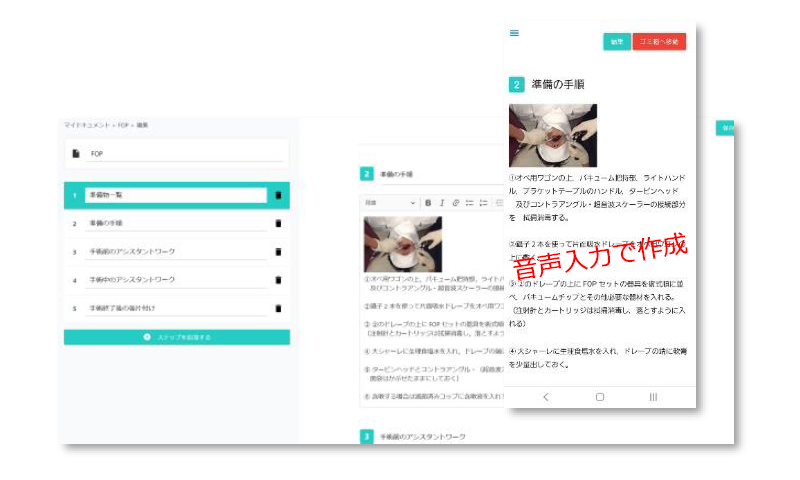This screenshot has width=800, height=480.
Task: Apply numbered list in the editor toolbar
Action: 483,203
